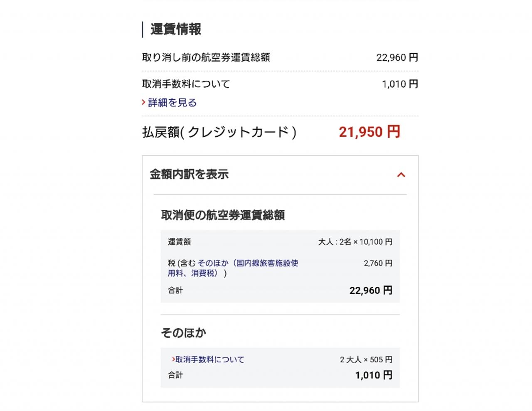This screenshot has height=411, width=532.
Task: Click bold "22,960 円" total in the breakdown
Action: point(370,290)
